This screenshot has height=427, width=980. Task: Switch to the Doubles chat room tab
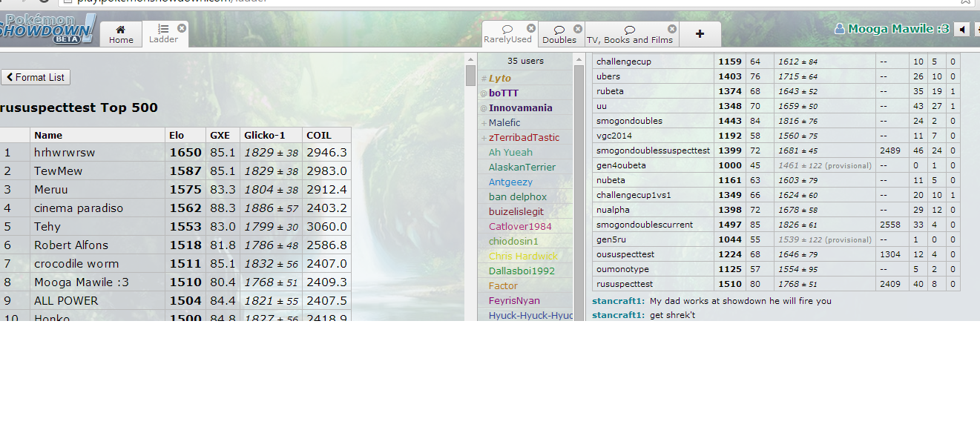[x=559, y=34]
